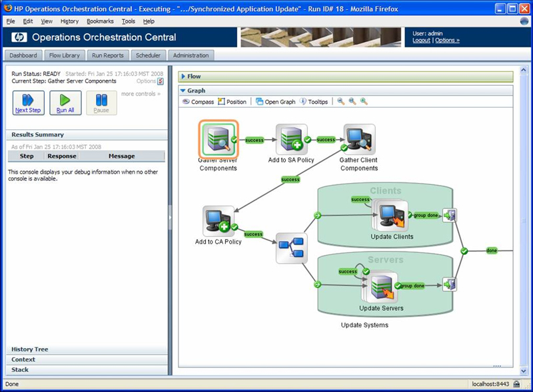Screen dimensions: 533x392
Task: Open the Help menu
Action: (149, 21)
